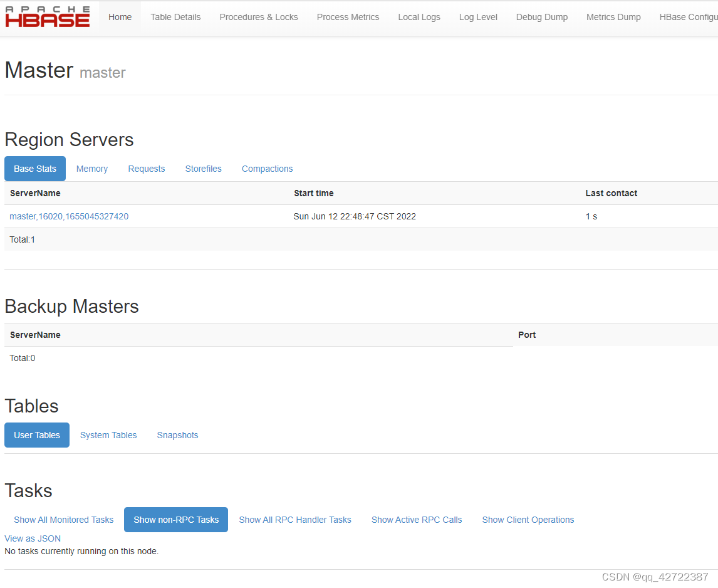Open the Debug Dump page
718x588 pixels.
[541, 17]
